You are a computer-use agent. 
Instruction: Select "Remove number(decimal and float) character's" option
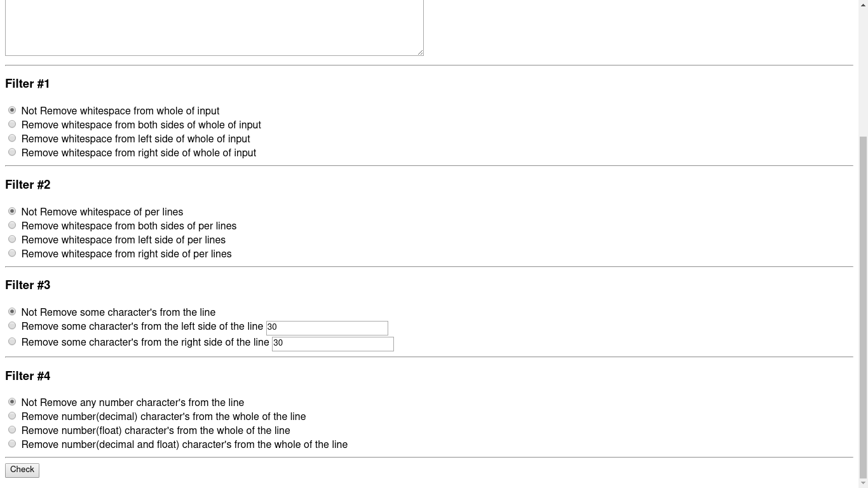(12, 444)
